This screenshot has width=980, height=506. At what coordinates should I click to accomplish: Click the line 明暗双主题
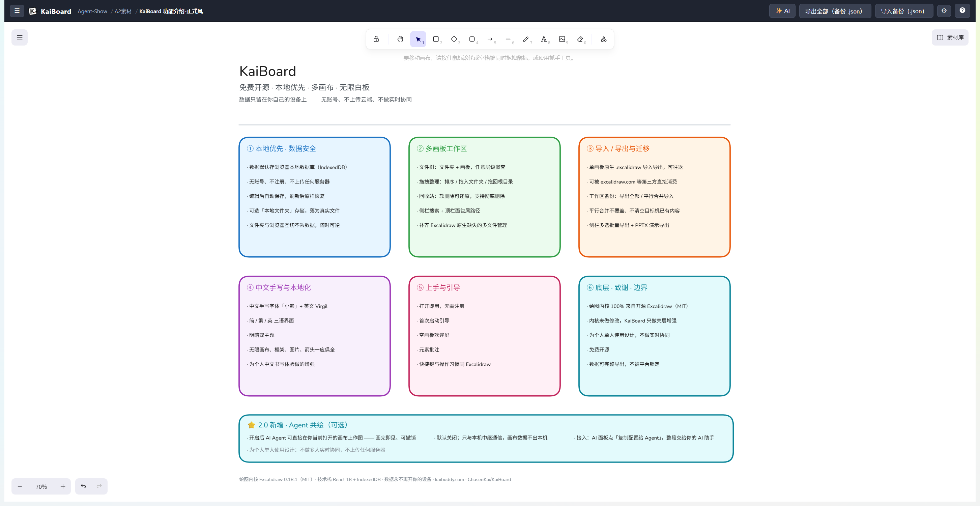tap(260, 335)
